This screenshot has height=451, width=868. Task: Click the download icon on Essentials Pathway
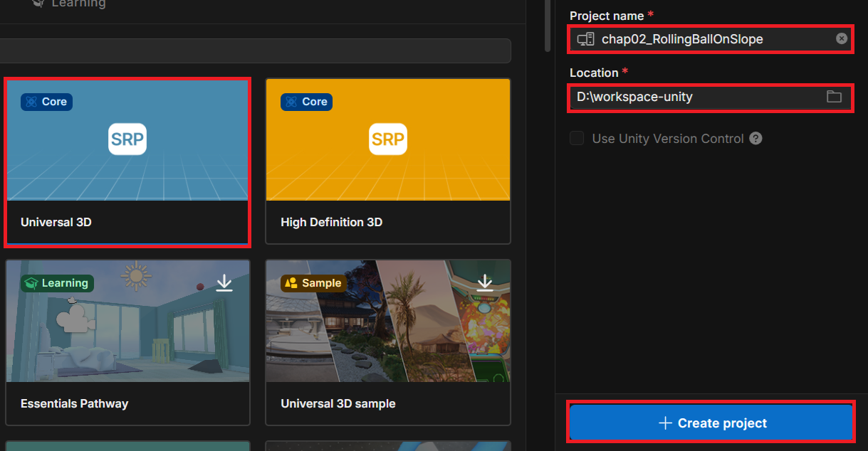click(224, 283)
